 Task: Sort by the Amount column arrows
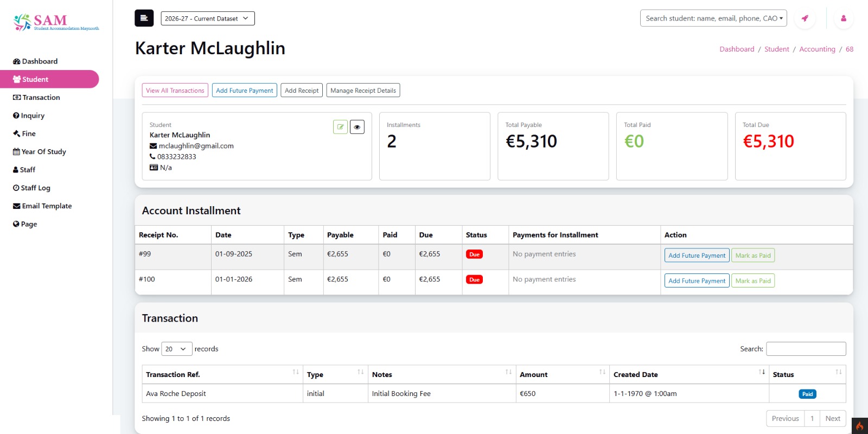coord(602,372)
